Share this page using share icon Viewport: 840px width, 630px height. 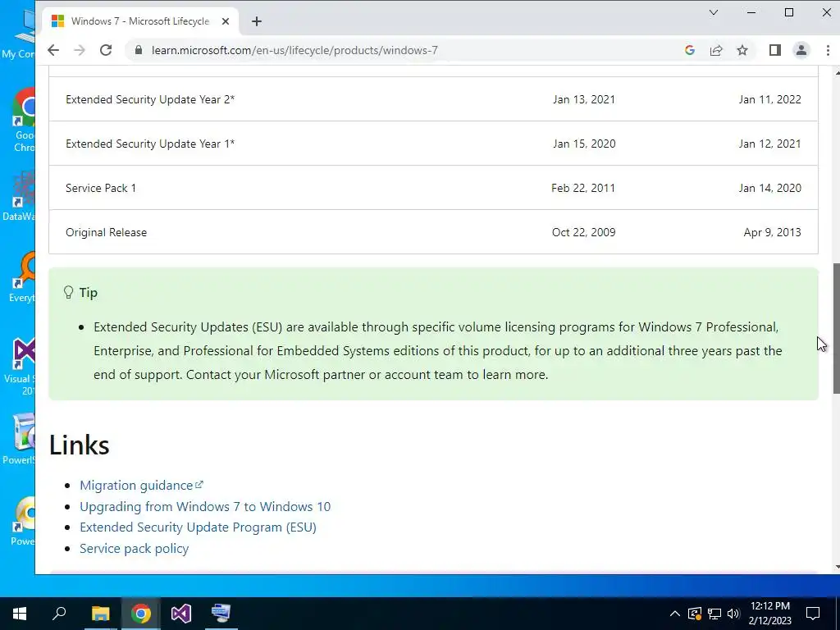[x=715, y=50]
